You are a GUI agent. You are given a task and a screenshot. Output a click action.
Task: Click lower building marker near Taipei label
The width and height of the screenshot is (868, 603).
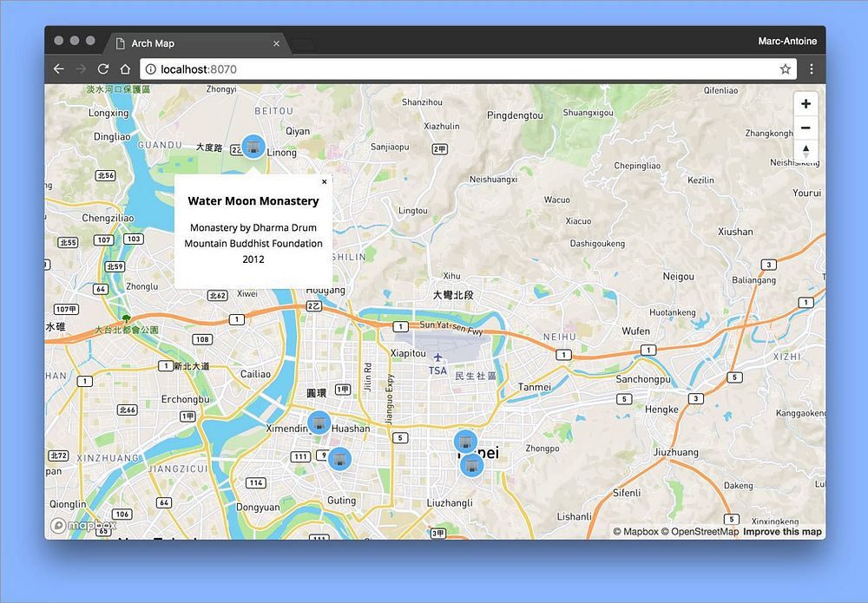click(471, 465)
